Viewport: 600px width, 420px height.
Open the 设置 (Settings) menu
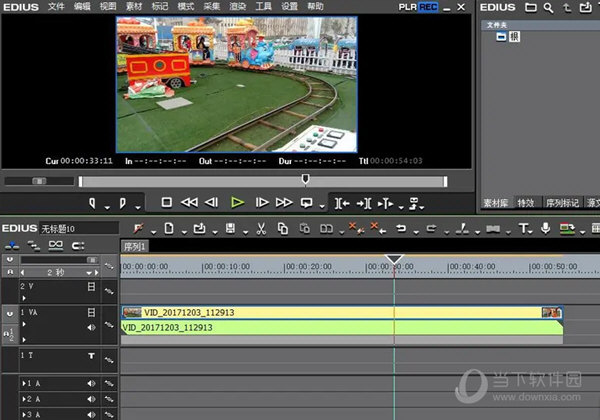[x=289, y=7]
